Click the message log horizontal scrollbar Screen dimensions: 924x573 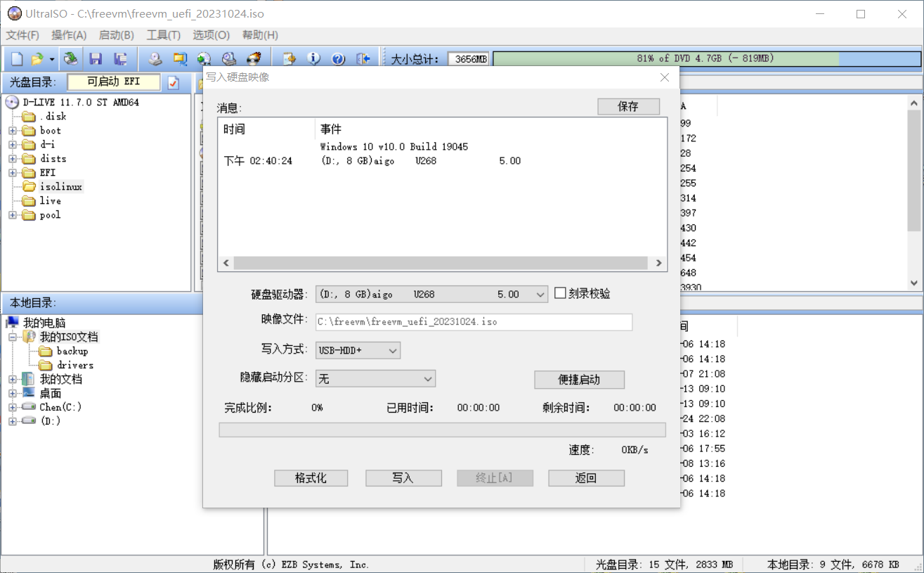tap(440, 263)
